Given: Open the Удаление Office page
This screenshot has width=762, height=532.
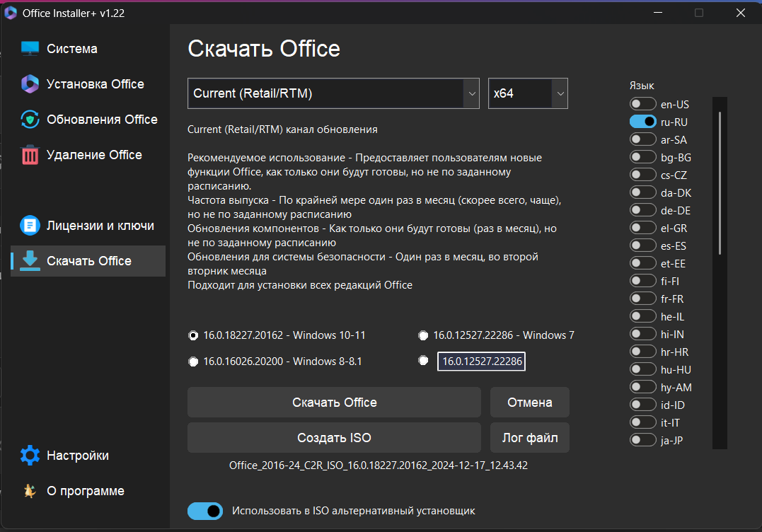Looking at the screenshot, I should [x=88, y=155].
